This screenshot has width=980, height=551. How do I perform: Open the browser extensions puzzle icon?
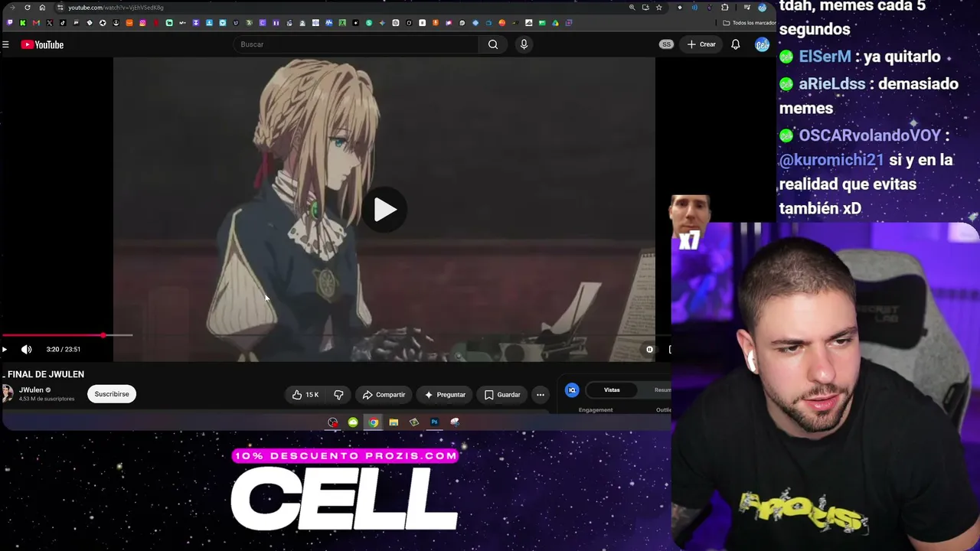(x=725, y=8)
